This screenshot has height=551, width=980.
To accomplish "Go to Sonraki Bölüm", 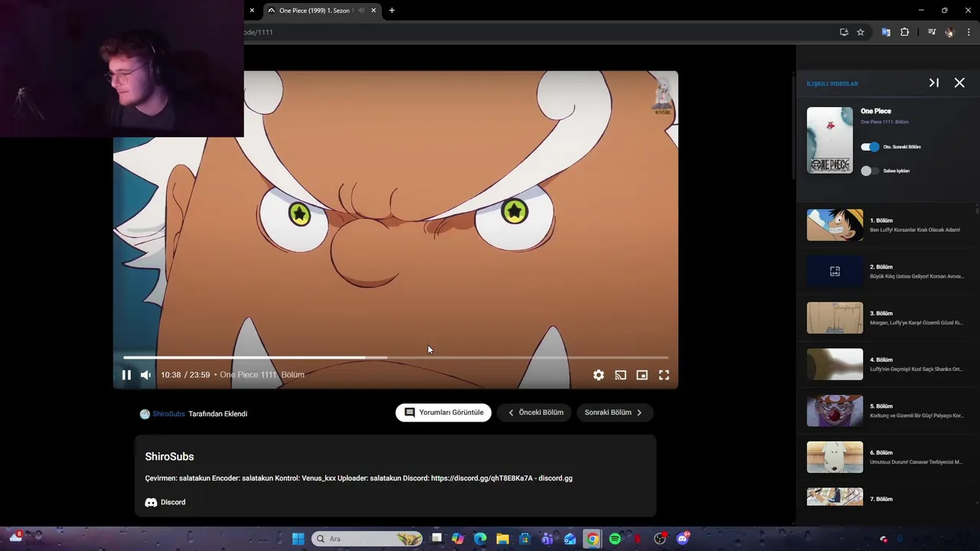I will pos(614,412).
